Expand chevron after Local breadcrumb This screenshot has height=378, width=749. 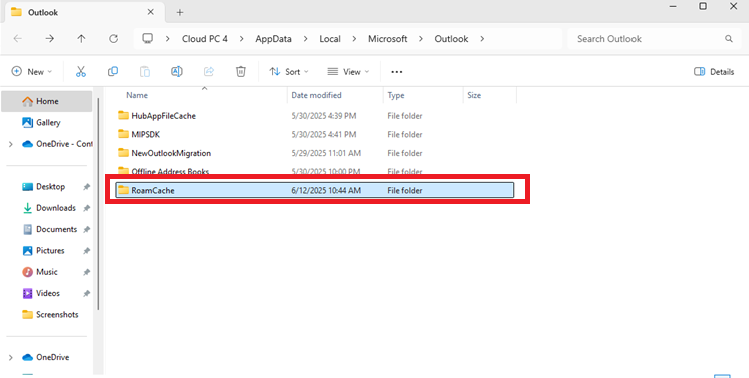[x=354, y=39]
